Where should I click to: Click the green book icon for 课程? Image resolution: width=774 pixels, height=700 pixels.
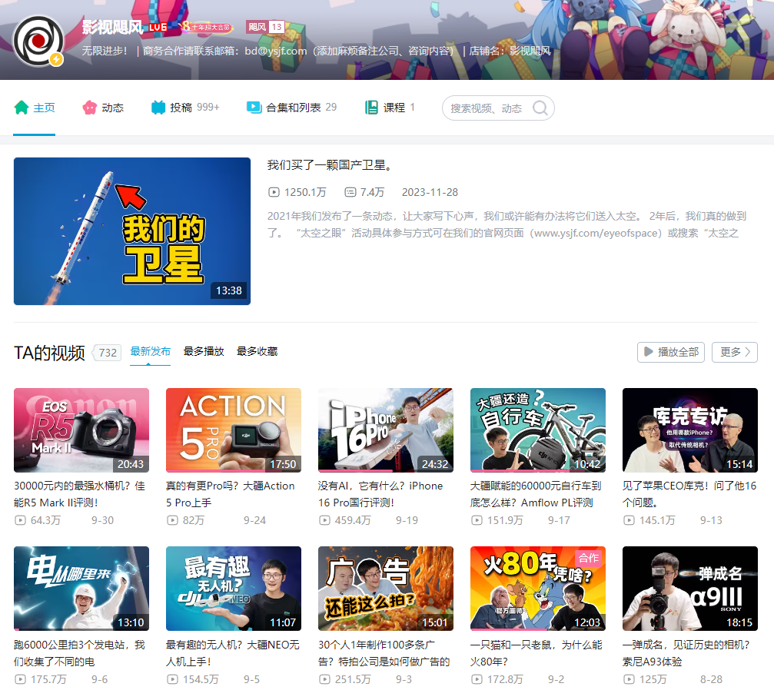tap(371, 108)
